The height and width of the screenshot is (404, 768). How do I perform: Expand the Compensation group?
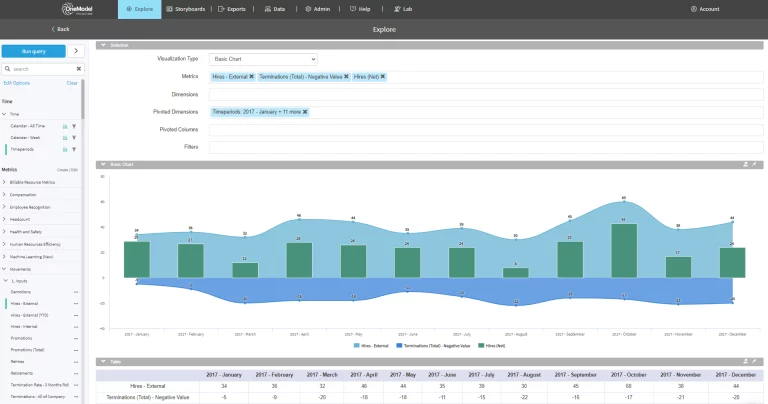4,194
